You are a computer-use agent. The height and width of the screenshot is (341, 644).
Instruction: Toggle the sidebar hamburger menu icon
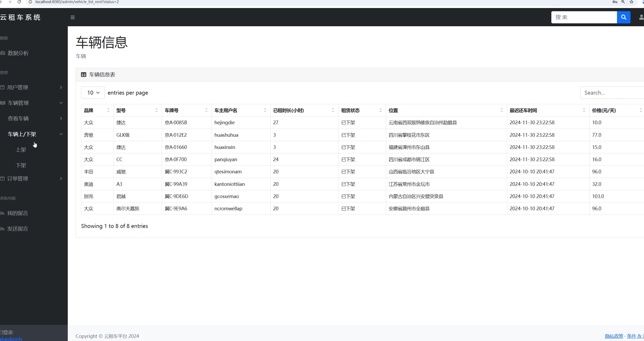[x=72, y=17]
